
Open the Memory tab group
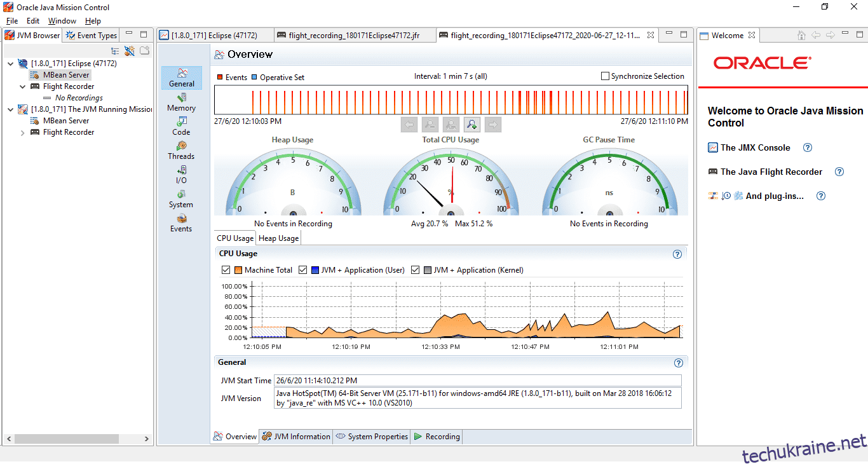tap(181, 102)
